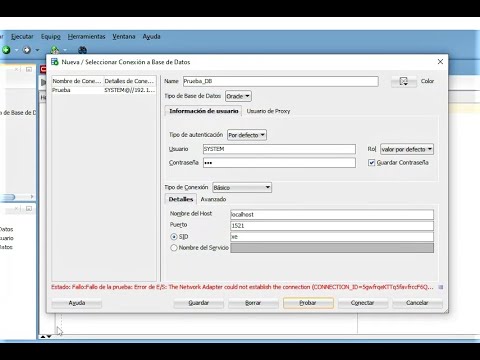Click the Probar button to test connection
The height and width of the screenshot is (360, 480).
308,303
